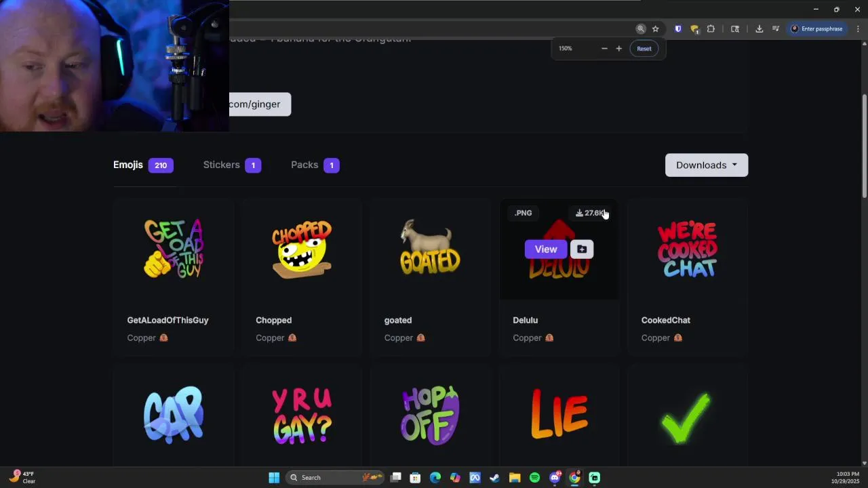Expand the Downloads sort dropdown
The height and width of the screenshot is (488, 868).
click(707, 165)
